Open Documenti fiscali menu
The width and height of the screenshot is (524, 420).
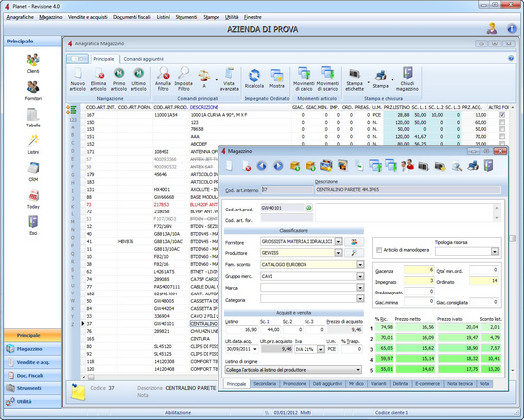[131, 17]
